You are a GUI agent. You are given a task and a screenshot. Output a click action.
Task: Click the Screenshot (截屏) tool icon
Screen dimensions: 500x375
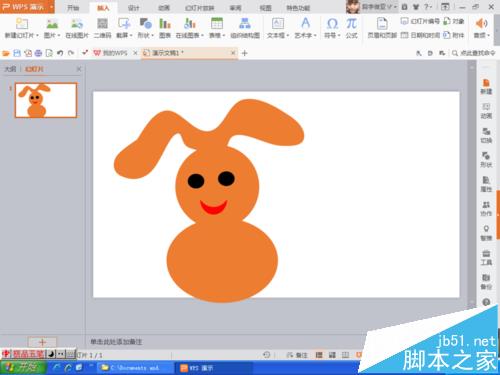[x=124, y=24]
